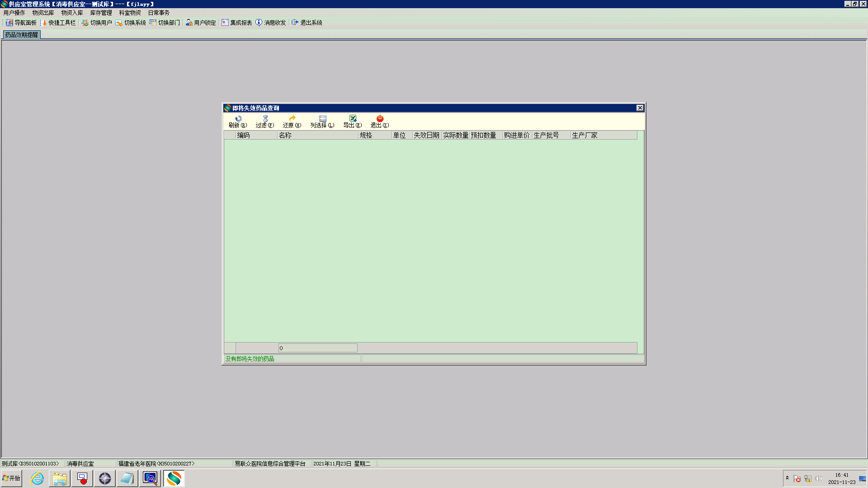This screenshot has width=868, height=488.
Task: Click the 过滤 filter icon
Action: [x=265, y=119]
